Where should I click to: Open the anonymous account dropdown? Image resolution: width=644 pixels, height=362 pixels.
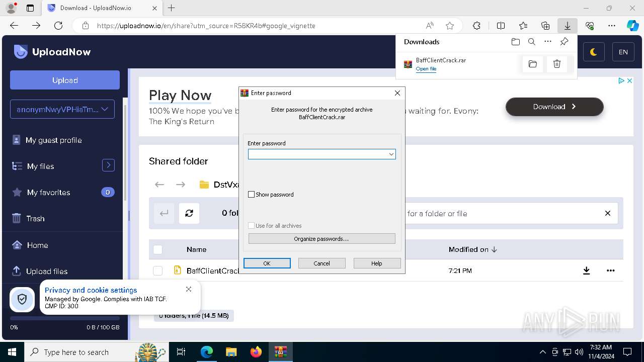coord(62,109)
